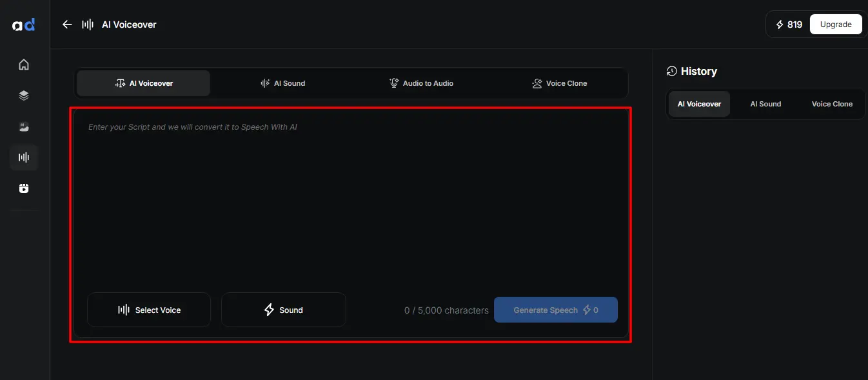Click the History heading text
Image resolution: width=868 pixels, height=380 pixels.
click(699, 71)
